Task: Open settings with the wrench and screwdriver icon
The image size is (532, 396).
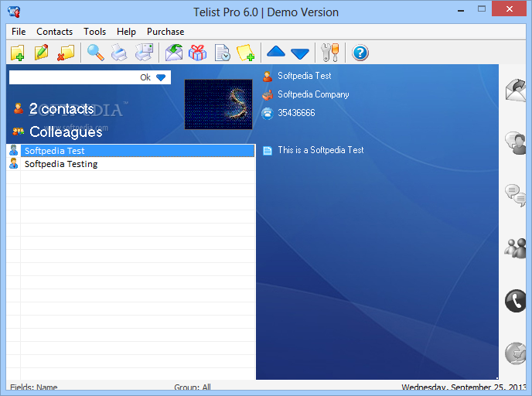Action: [329, 53]
